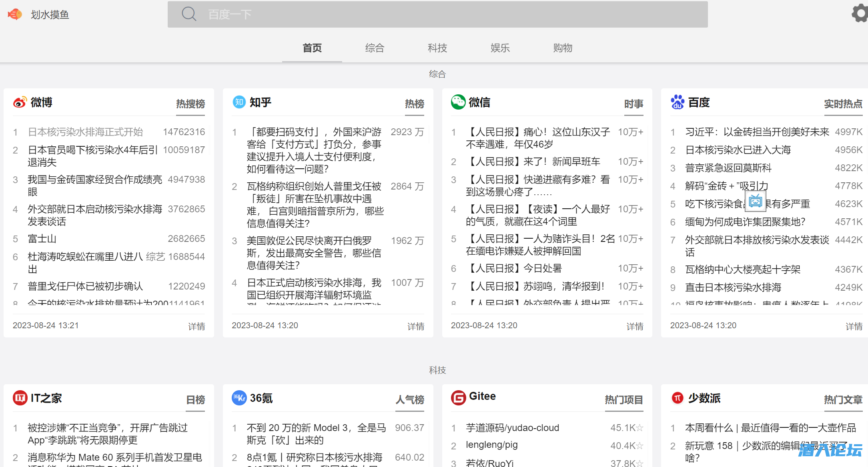Click the fish logo icon
Screen dimensions: 868x467
click(x=15, y=14)
